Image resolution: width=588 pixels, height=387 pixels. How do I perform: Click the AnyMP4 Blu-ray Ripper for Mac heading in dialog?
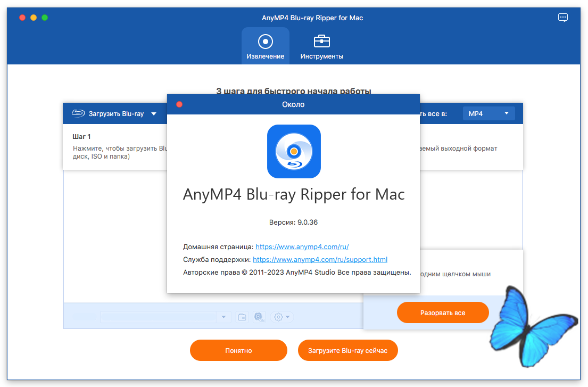pyautogui.click(x=294, y=195)
